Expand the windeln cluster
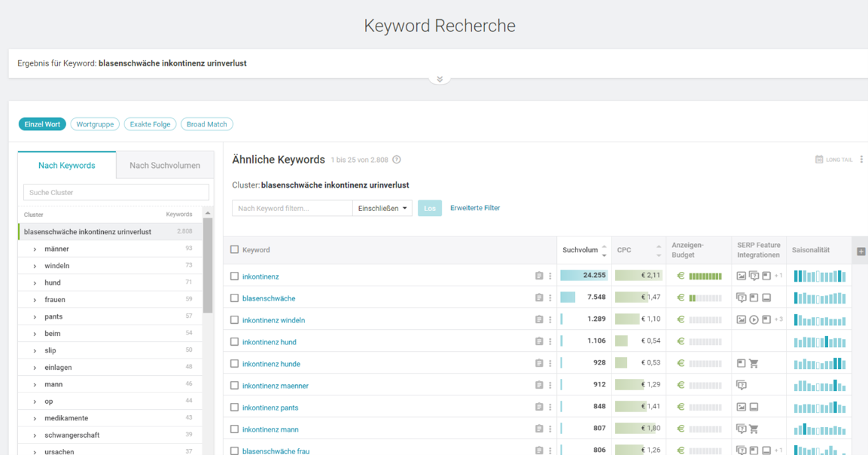Image resolution: width=868 pixels, height=455 pixels. (35, 266)
